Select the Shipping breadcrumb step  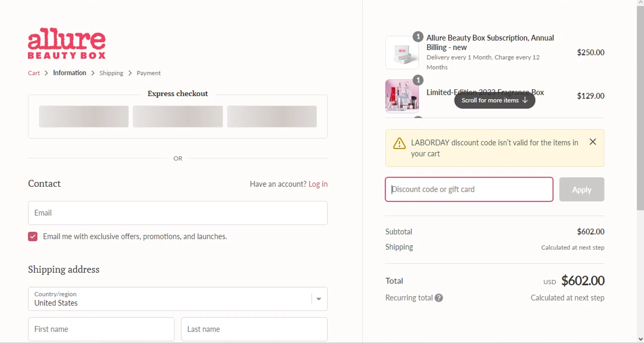(111, 73)
